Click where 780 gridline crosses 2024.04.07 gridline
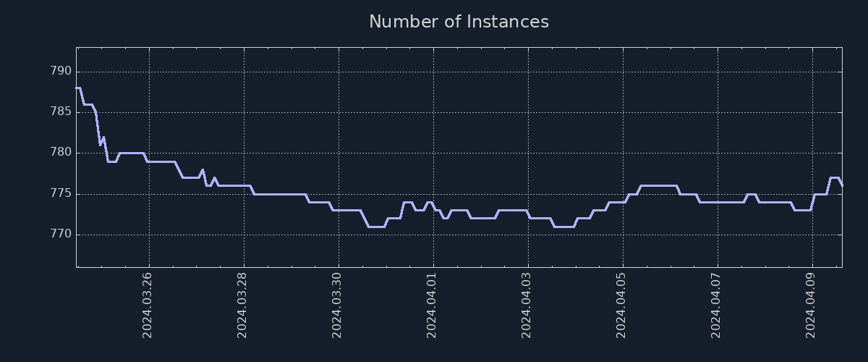This screenshot has height=362, width=868. tap(718, 153)
